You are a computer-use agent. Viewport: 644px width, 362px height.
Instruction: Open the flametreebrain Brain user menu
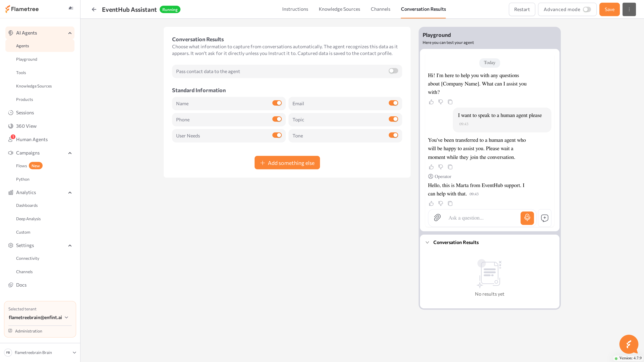point(40,352)
